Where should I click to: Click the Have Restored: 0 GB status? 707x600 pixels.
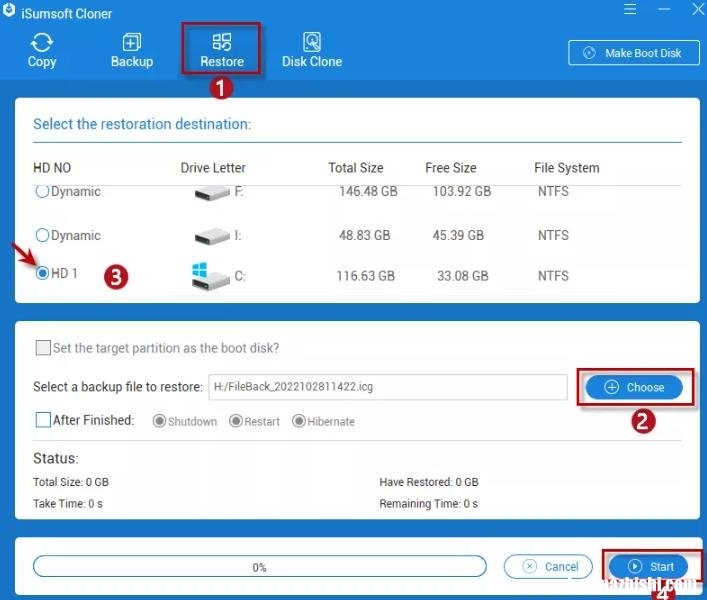[429, 482]
